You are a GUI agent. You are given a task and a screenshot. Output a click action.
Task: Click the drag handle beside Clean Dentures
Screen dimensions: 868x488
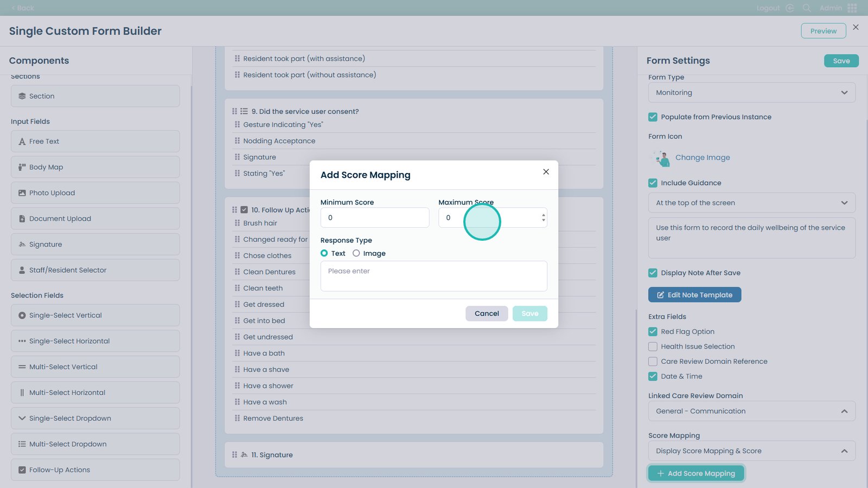click(x=237, y=272)
